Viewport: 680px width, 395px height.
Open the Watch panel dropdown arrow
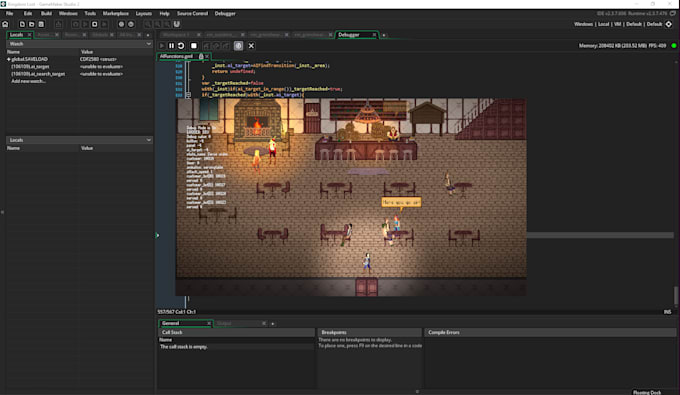coord(149,44)
